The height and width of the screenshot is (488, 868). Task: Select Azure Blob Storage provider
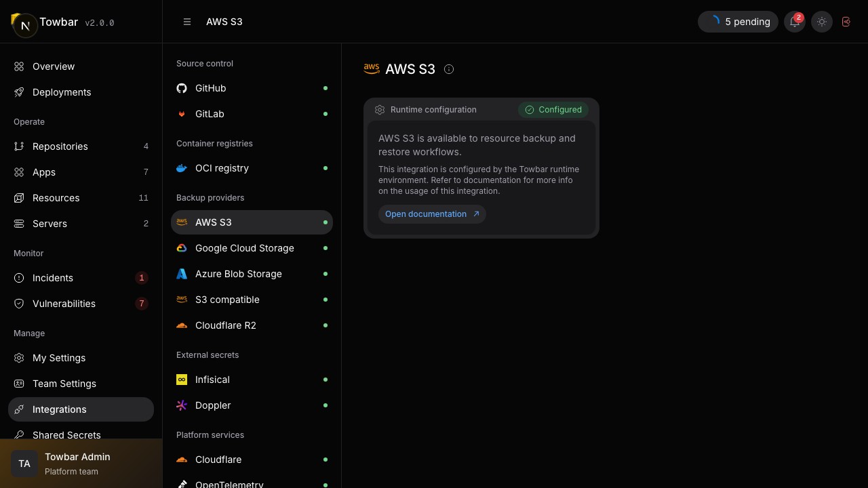(252, 274)
